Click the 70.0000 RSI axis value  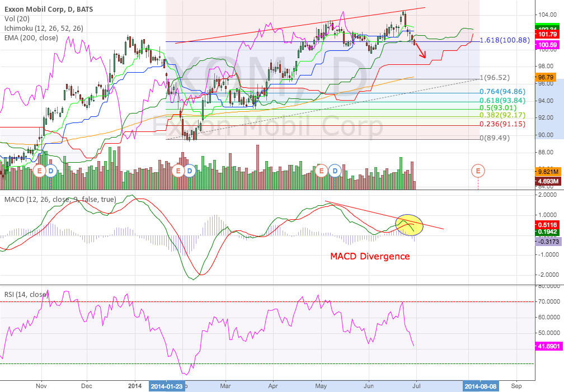pos(548,302)
